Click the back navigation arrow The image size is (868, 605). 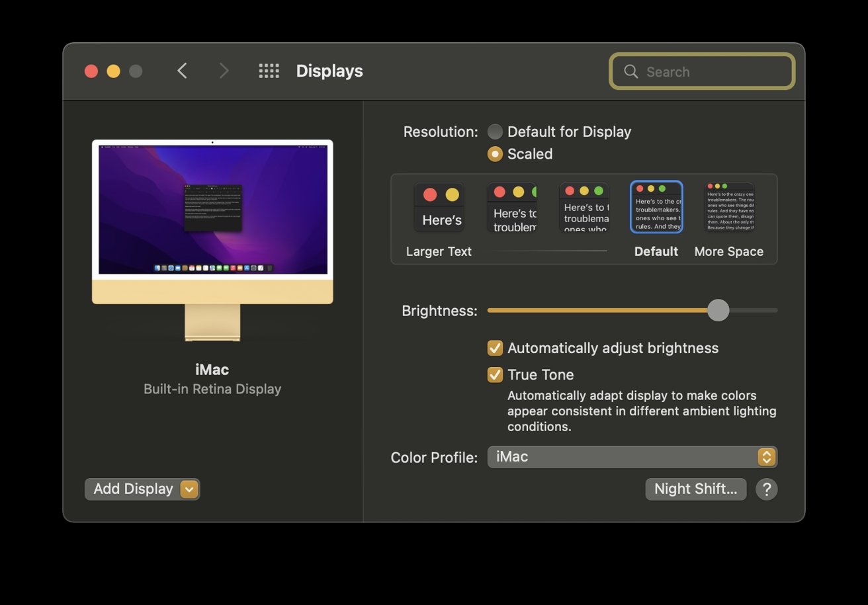[183, 71]
